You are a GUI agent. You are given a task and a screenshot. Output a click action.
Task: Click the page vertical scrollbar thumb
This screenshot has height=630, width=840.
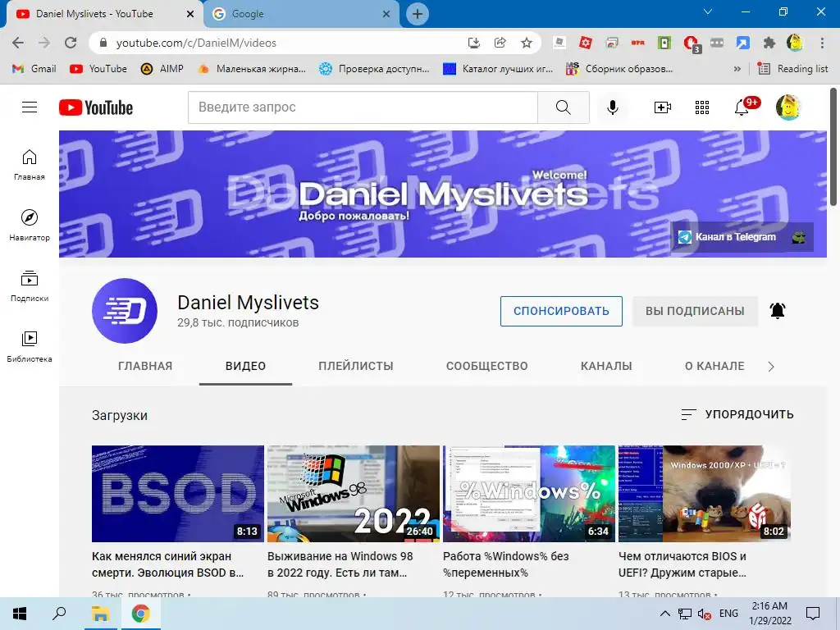833,146
